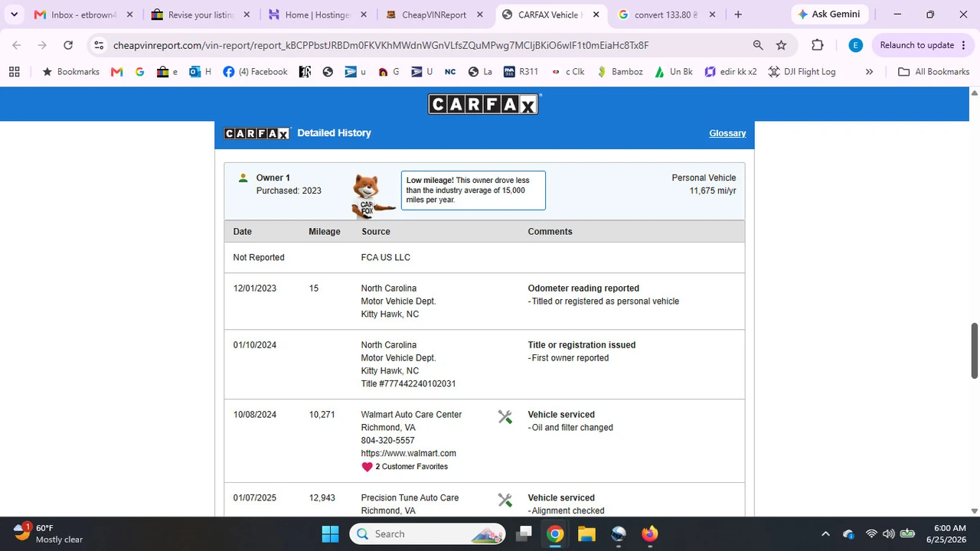Click the heart icon by Customer Favorites
Viewport: 980px width, 551px height.
click(x=367, y=467)
